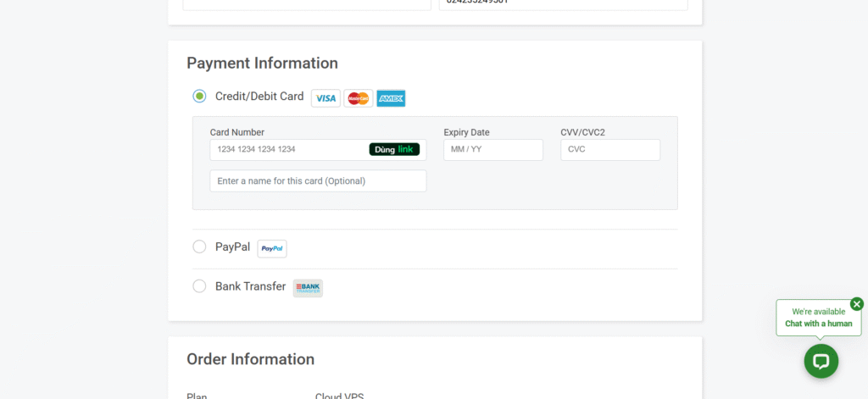Choose the PayPal radio option
The width and height of the screenshot is (868, 399).
point(199,247)
